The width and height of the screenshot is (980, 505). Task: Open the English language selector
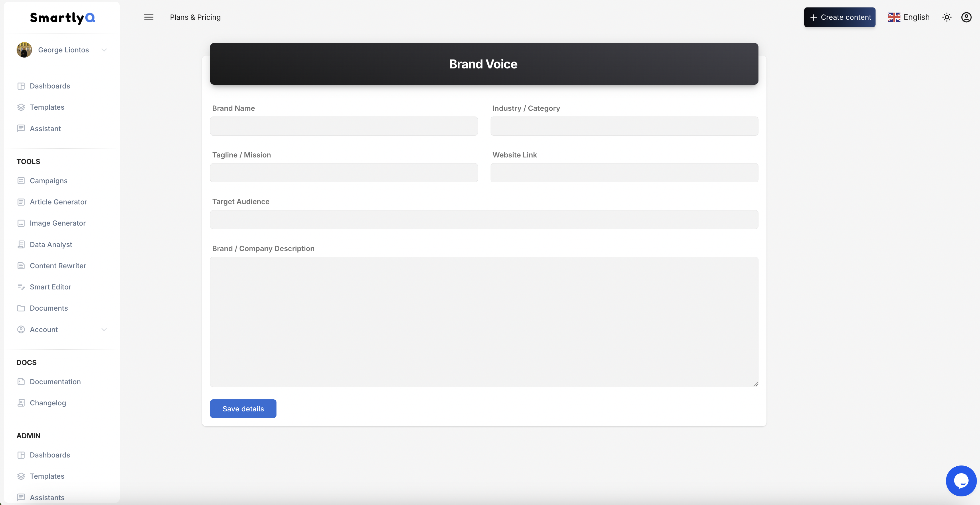pos(908,17)
